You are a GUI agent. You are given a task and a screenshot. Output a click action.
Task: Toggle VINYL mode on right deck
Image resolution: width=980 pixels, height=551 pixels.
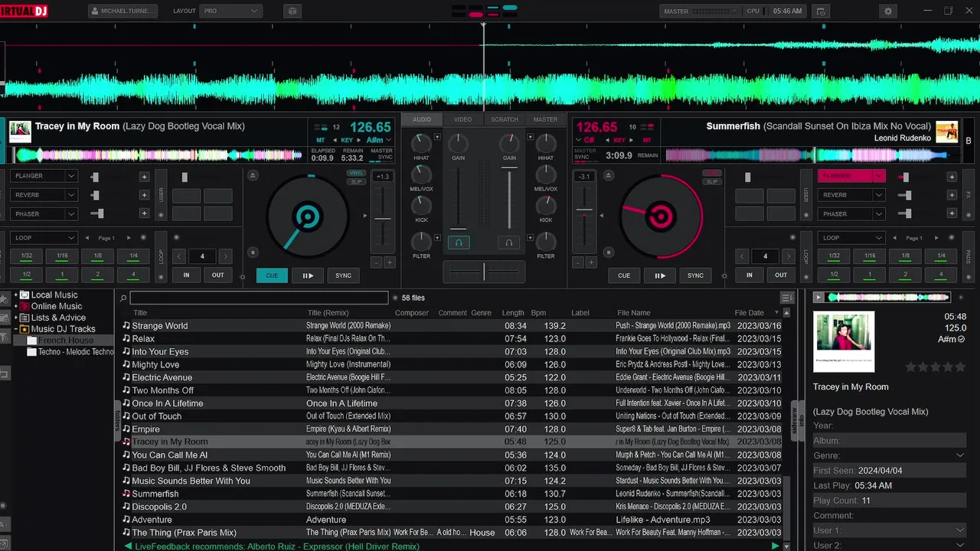click(712, 174)
